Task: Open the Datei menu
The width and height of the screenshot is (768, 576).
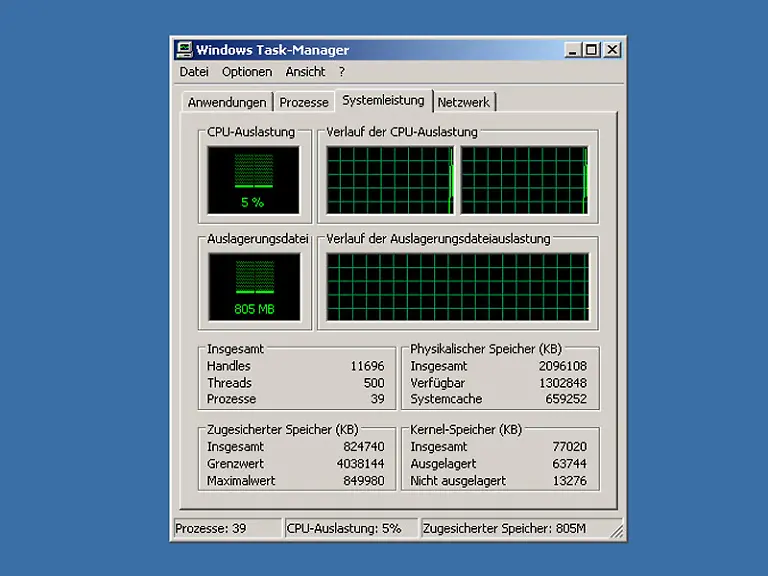Action: point(194,72)
